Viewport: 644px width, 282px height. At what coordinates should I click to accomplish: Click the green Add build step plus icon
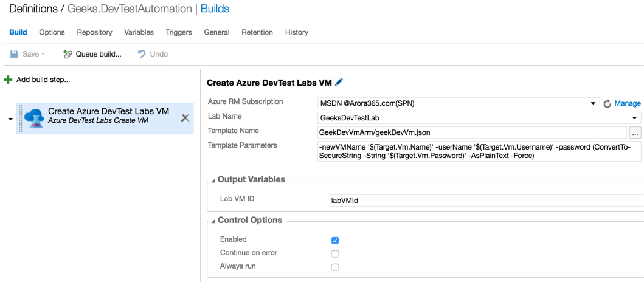click(x=8, y=80)
